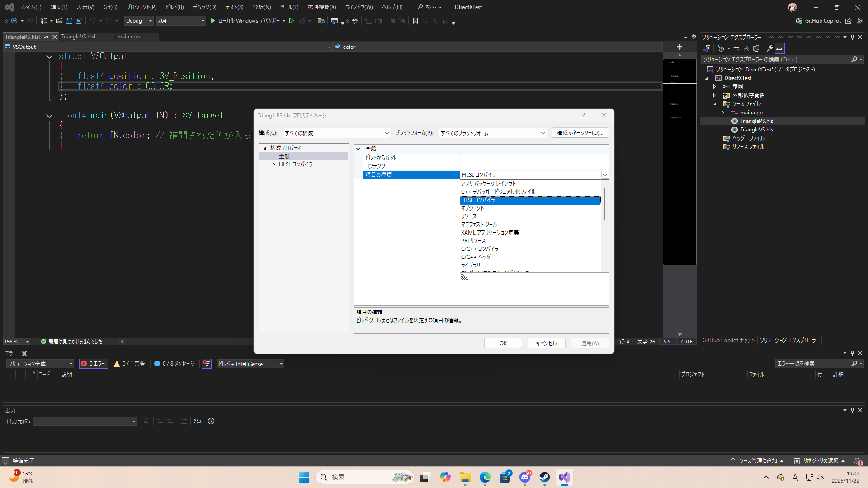Toggle the 0/1 Warnings filter button

tap(130, 364)
